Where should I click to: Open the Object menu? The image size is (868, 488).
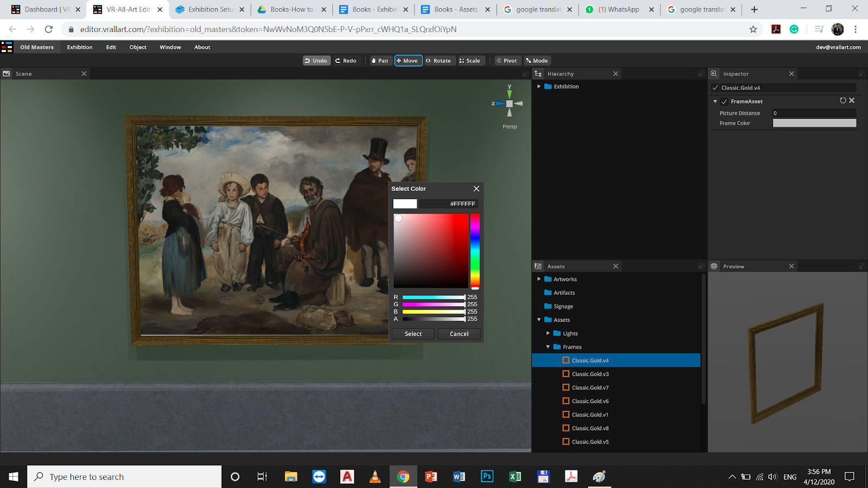[138, 47]
